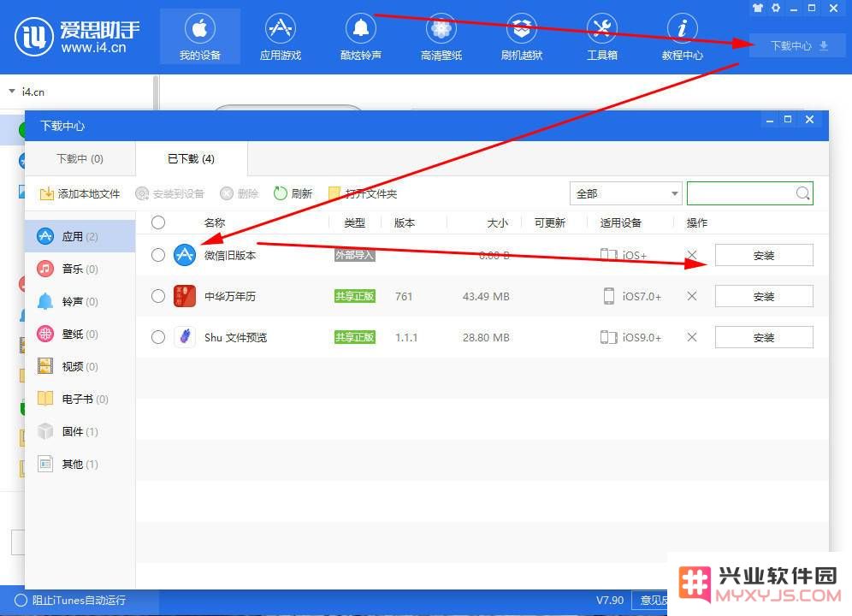Open the skin shirt icon in title bar
Viewport: 852px width, 616px height.
[x=757, y=9]
